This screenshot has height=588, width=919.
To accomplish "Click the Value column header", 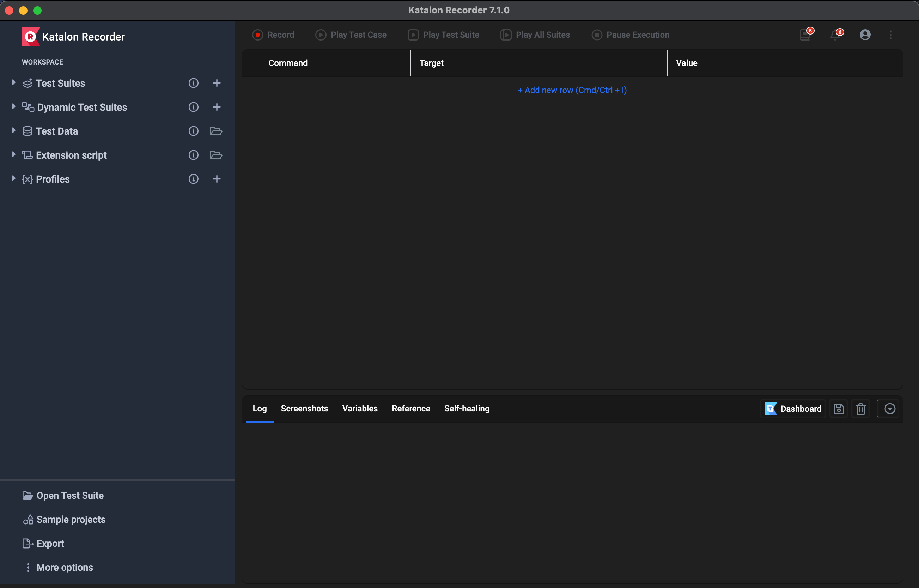I will (785, 63).
